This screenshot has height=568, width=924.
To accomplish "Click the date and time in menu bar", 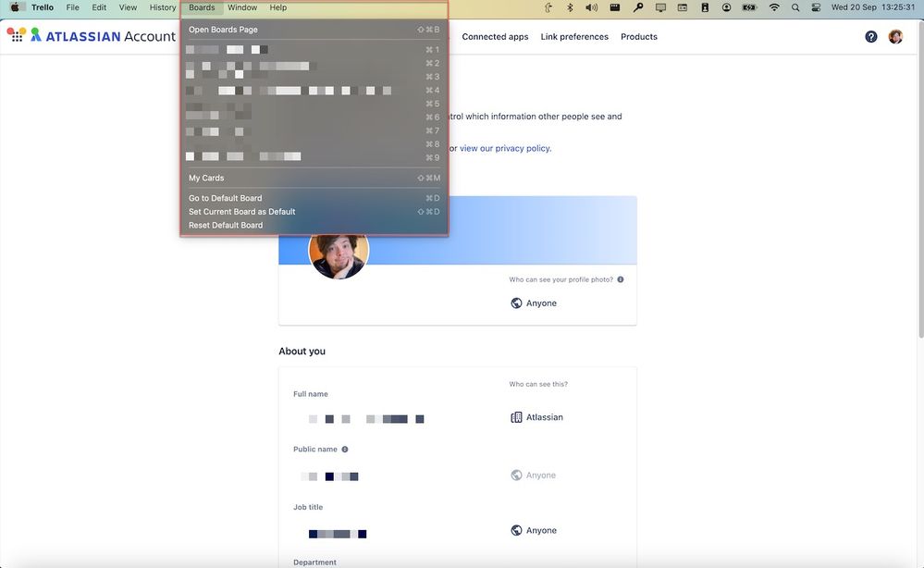I will tap(873, 7).
